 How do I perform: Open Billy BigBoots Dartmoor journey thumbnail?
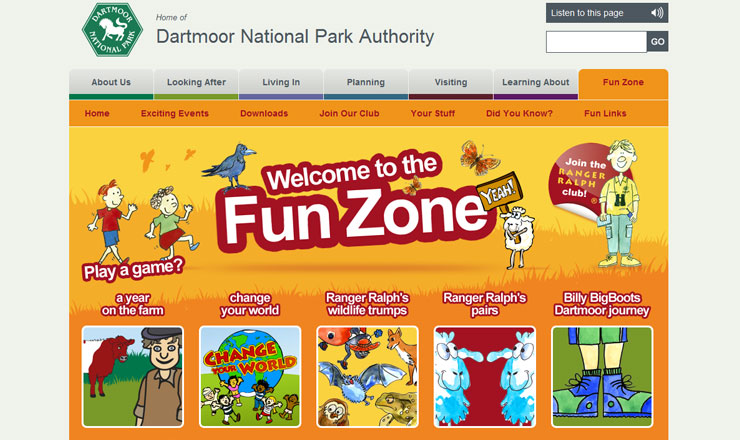(x=602, y=377)
